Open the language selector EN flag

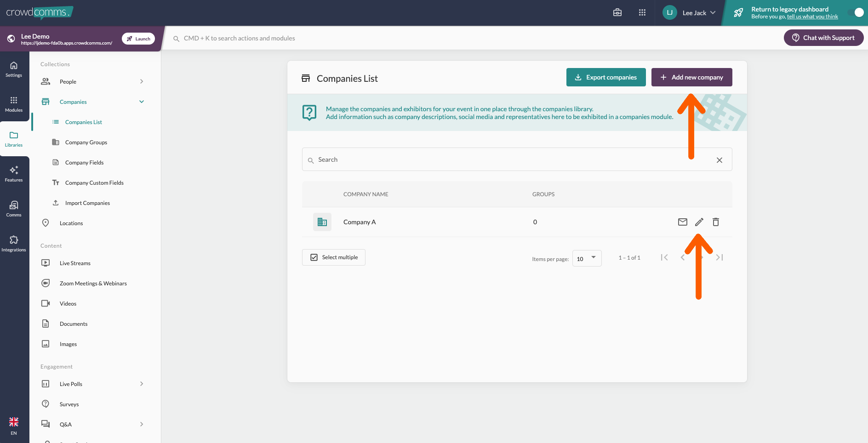pos(14,426)
